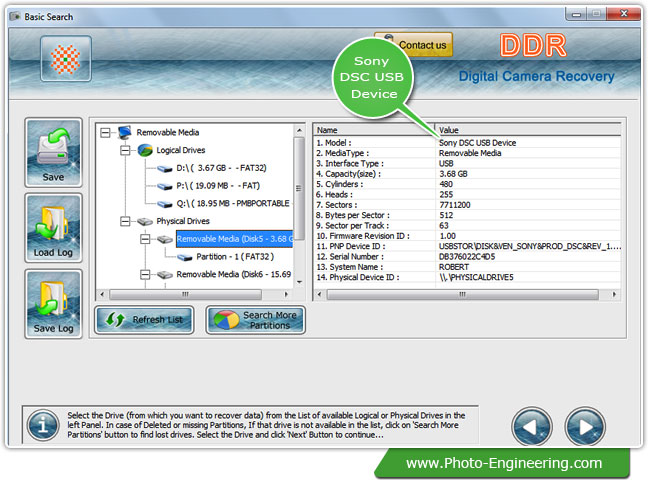Click the Removable Media computer icon
This screenshot has height=480, width=648.
click(x=124, y=132)
